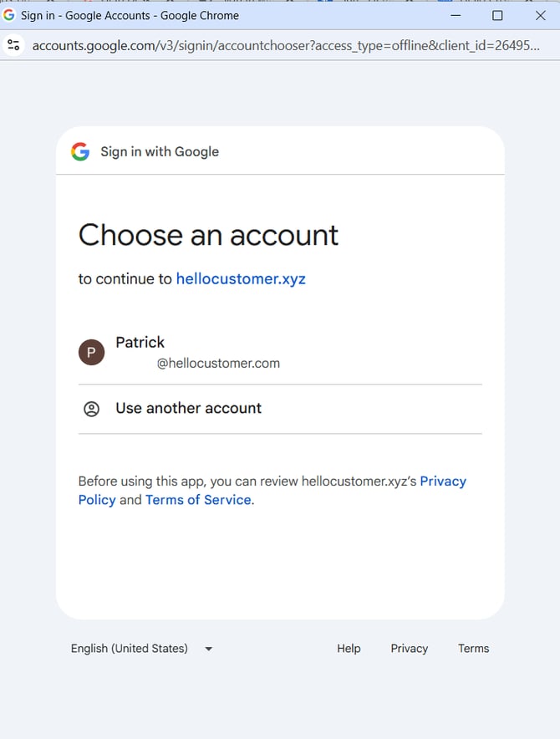
Task: Maximize the Chrome sign-in window
Action: [497, 16]
